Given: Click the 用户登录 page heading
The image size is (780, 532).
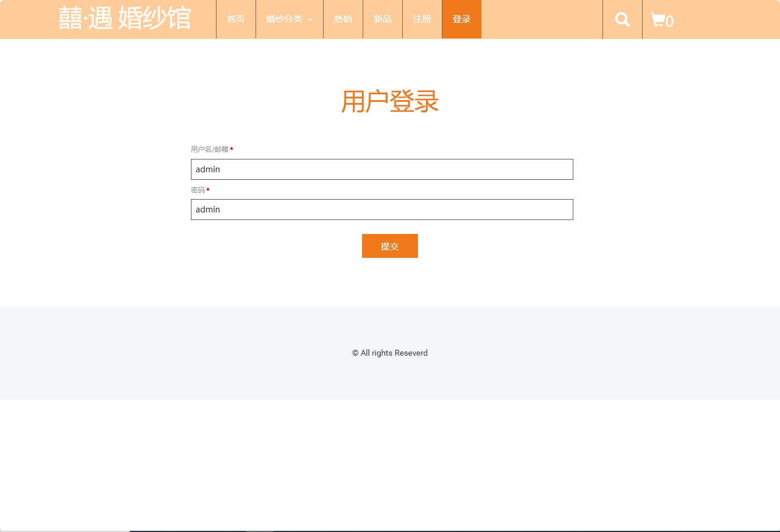Looking at the screenshot, I should [x=389, y=102].
